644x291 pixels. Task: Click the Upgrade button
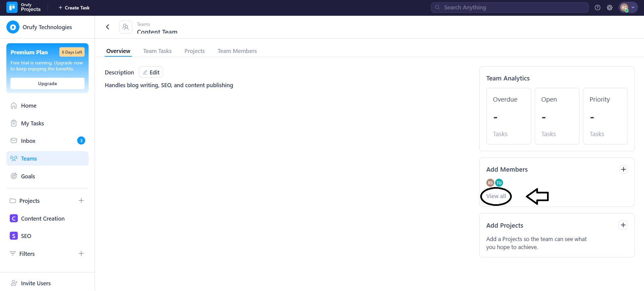[x=47, y=83]
